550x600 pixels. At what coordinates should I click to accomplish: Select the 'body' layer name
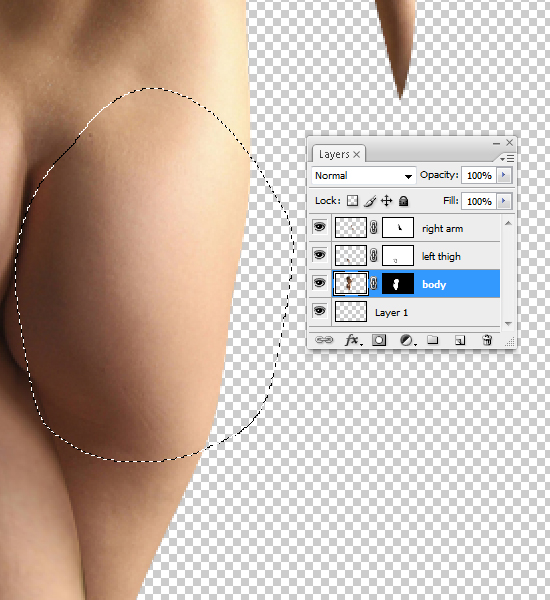[x=434, y=284]
